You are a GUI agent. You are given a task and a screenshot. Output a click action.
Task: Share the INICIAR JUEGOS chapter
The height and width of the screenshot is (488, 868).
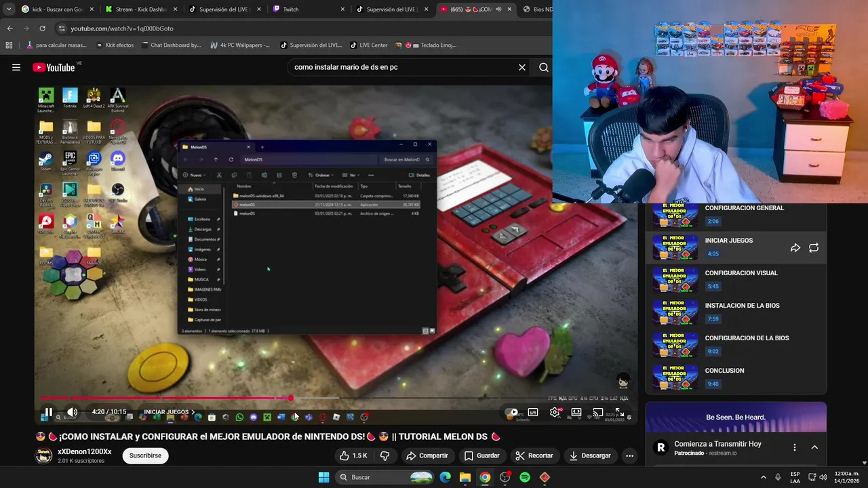[x=795, y=248]
